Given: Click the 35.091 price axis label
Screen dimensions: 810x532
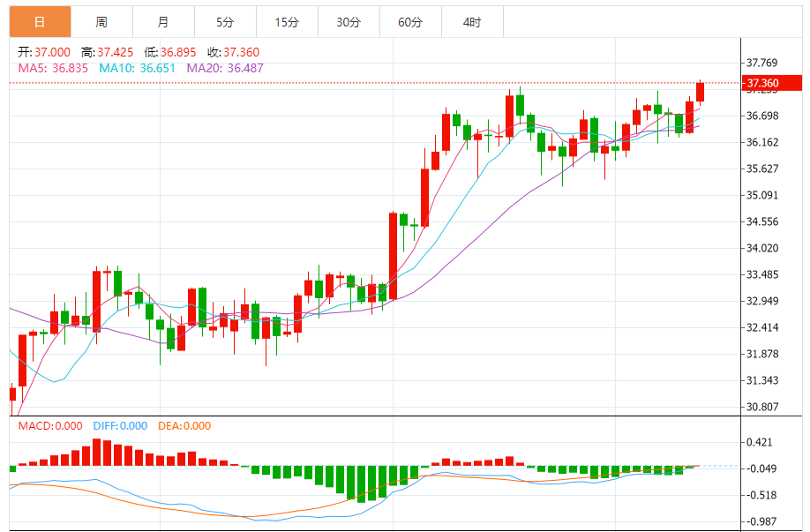Looking at the screenshot, I should click(x=762, y=195).
